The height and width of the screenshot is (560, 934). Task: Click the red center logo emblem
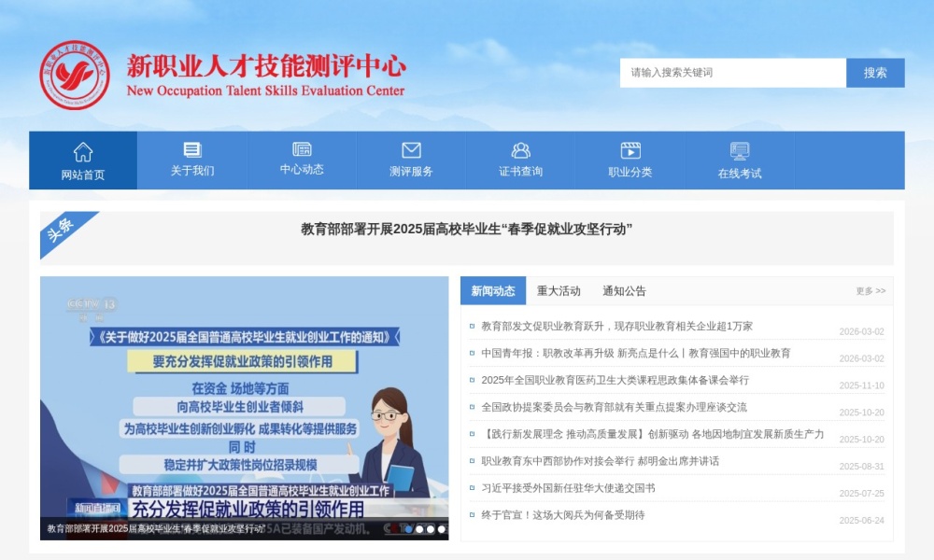point(75,75)
